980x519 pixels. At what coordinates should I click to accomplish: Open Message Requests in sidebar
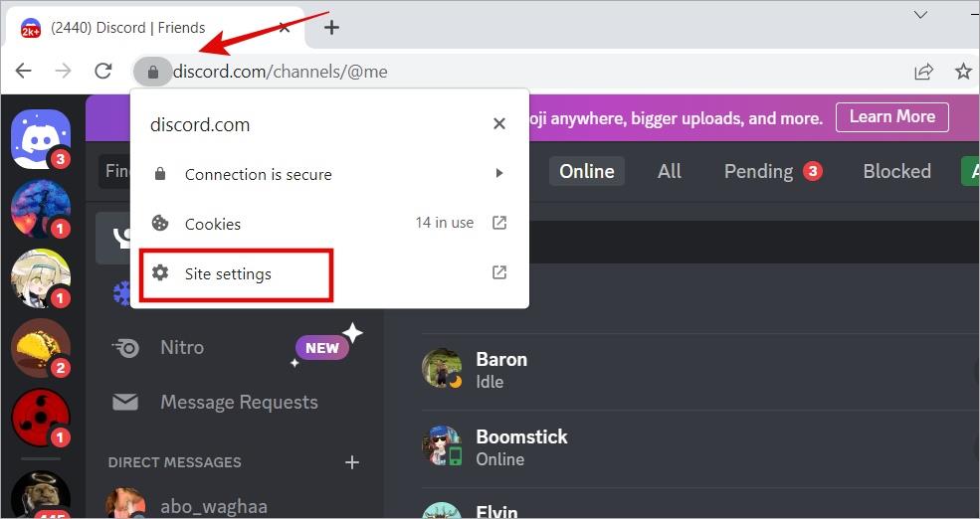click(x=235, y=403)
